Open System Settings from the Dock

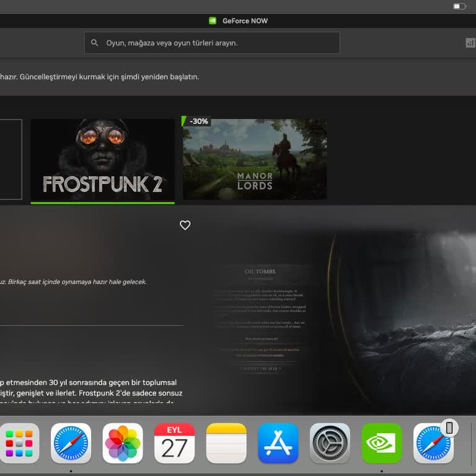point(330,443)
